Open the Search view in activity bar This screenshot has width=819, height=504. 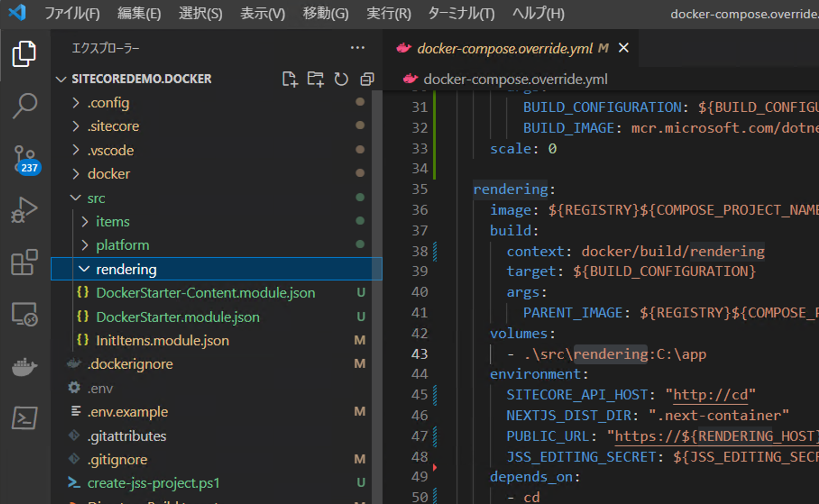24,106
